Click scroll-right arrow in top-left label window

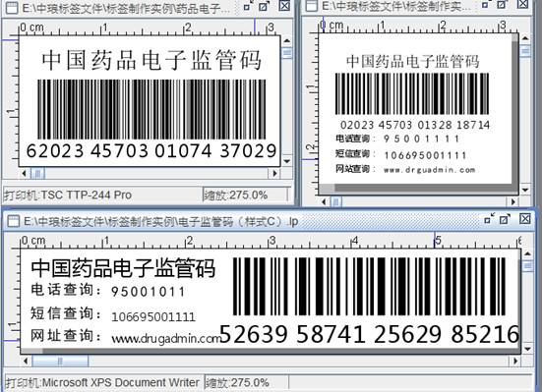click(274, 173)
